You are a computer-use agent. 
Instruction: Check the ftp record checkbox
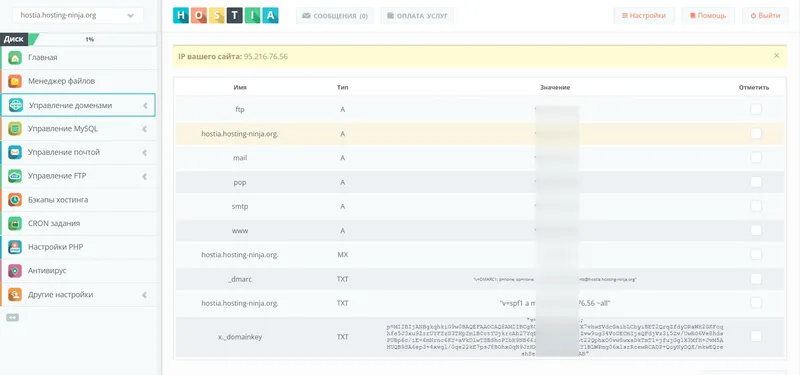[x=756, y=109]
